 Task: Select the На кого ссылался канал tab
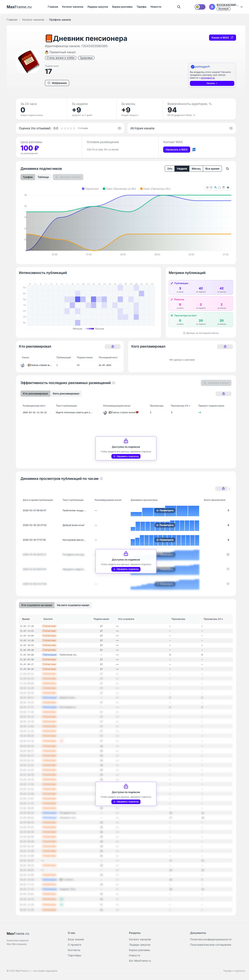click(73, 605)
